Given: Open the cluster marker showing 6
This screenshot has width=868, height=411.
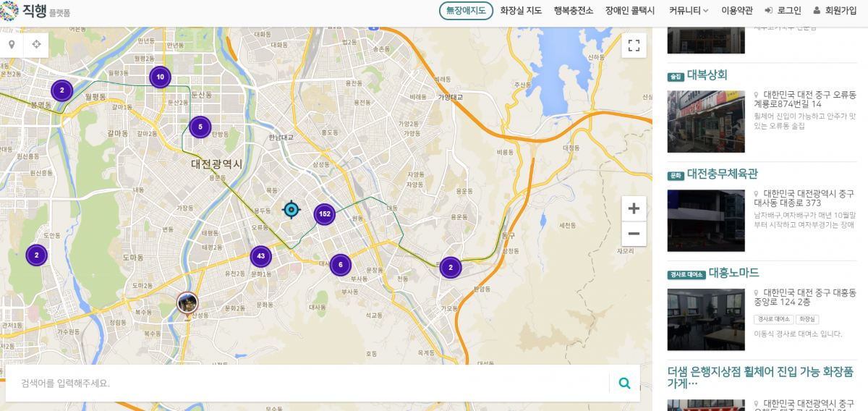Looking at the screenshot, I should pos(341,265).
